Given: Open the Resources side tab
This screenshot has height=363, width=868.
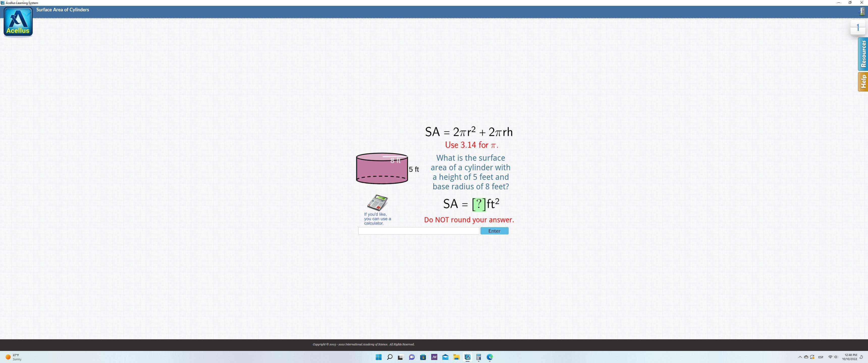Looking at the screenshot, I should point(863,54).
